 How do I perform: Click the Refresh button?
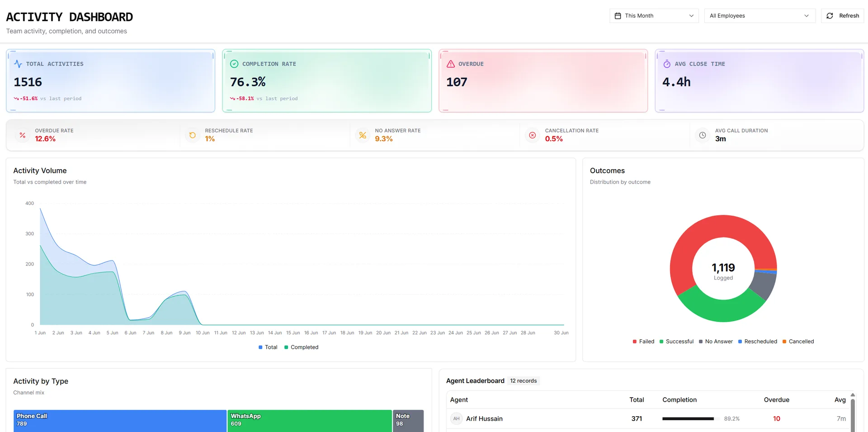coord(842,16)
